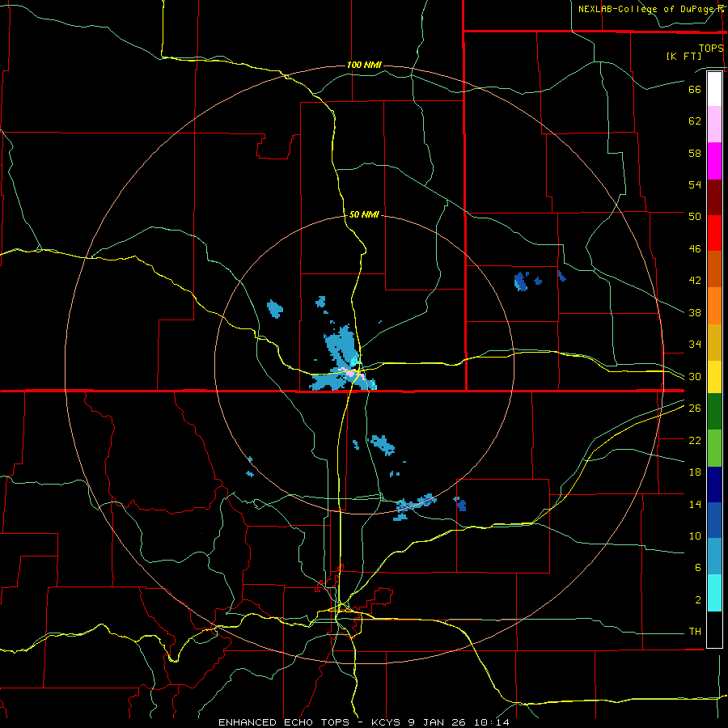The height and width of the screenshot is (728, 728).
Task: Click the light green legend color band
Action: tap(714, 448)
